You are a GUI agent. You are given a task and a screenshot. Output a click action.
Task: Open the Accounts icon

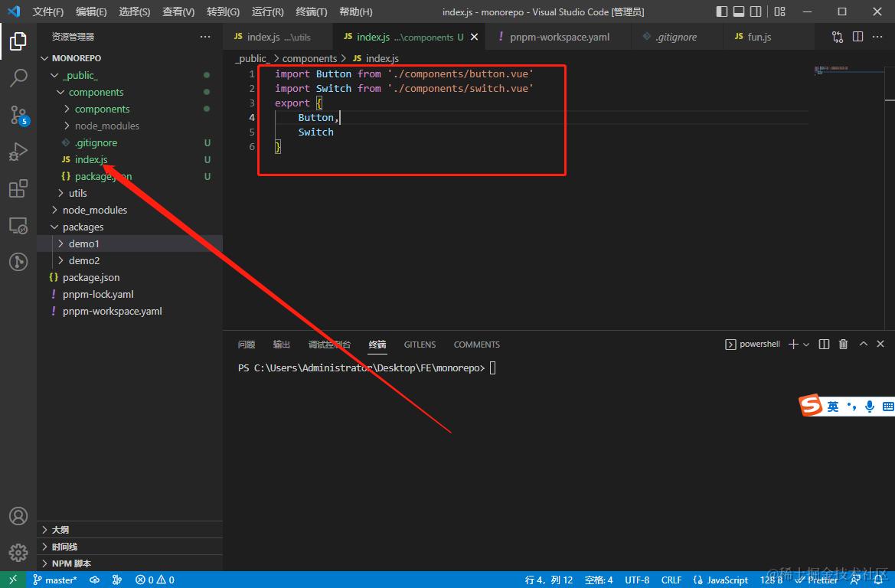[x=18, y=516]
